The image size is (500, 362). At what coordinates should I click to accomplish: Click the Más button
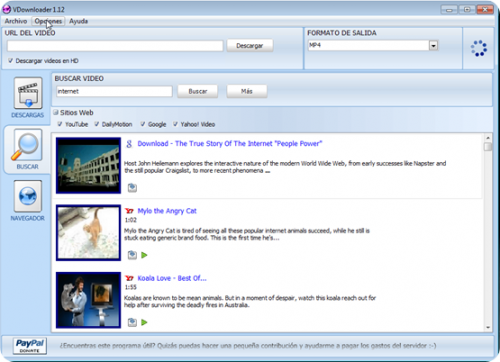(x=247, y=91)
